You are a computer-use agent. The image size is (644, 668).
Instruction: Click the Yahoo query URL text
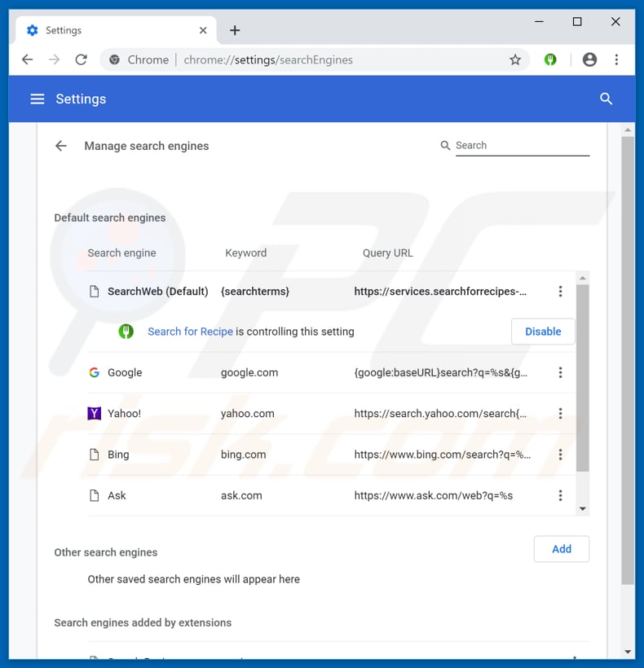point(440,414)
